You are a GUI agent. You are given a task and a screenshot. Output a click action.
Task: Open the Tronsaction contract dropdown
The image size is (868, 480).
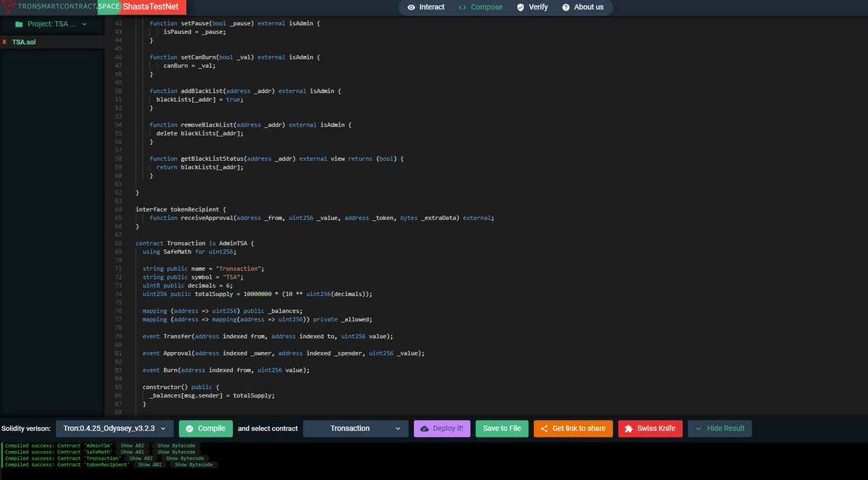pyautogui.click(x=355, y=429)
